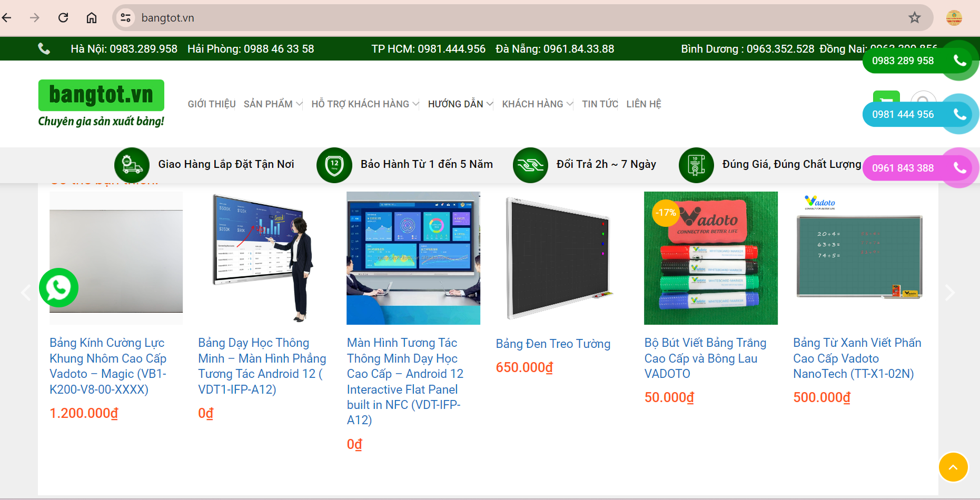Viewport: 980px width, 500px height.
Task: Expand the KHÁCH HÀNG dropdown menu
Action: point(537,104)
